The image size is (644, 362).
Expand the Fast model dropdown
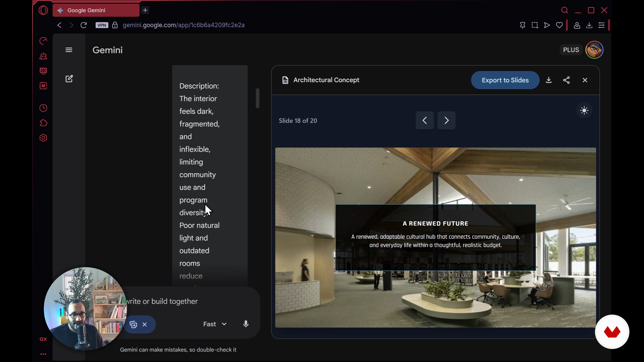(215, 324)
